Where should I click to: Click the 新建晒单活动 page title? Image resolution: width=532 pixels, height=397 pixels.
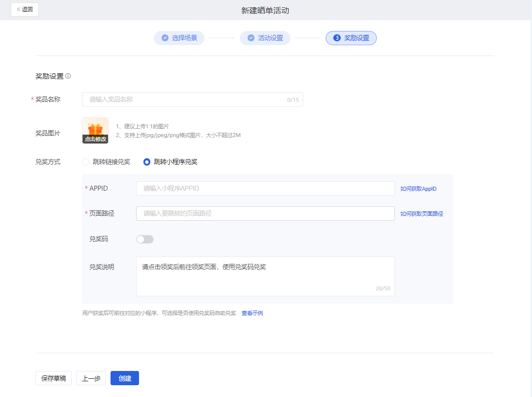(265, 10)
